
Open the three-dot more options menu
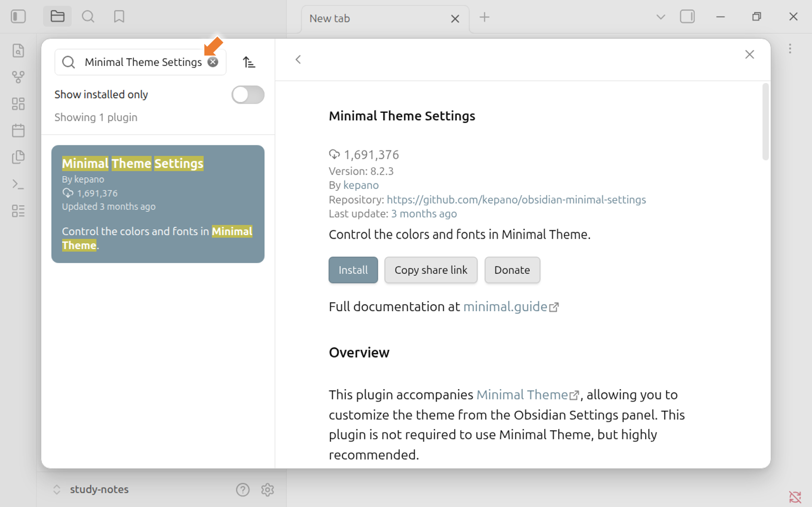tap(790, 48)
